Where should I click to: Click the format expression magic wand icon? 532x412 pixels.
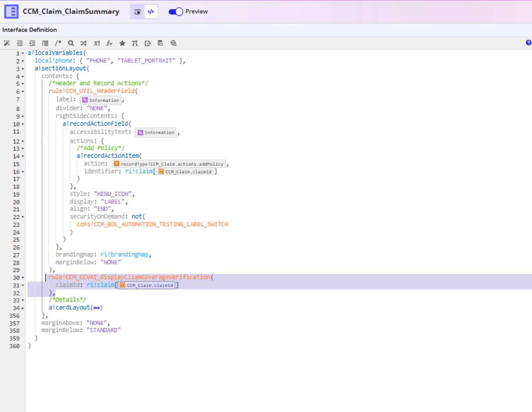point(7,43)
